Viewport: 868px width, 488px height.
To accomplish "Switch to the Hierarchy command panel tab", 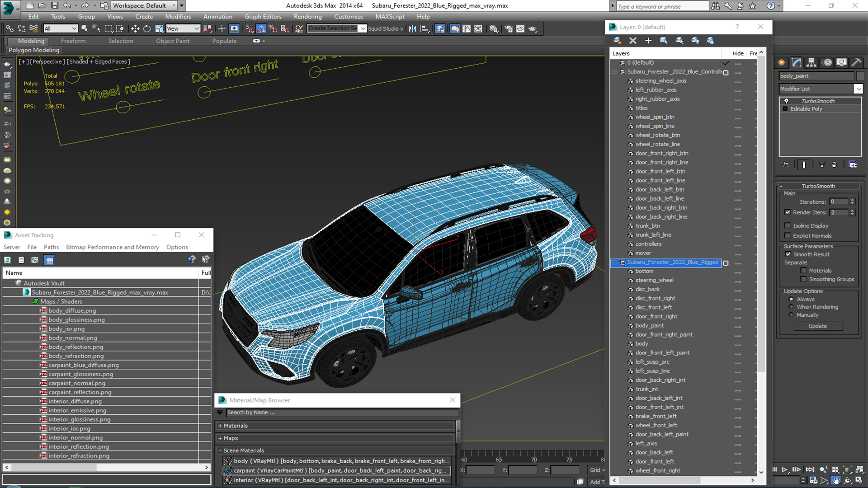I will coord(811,62).
